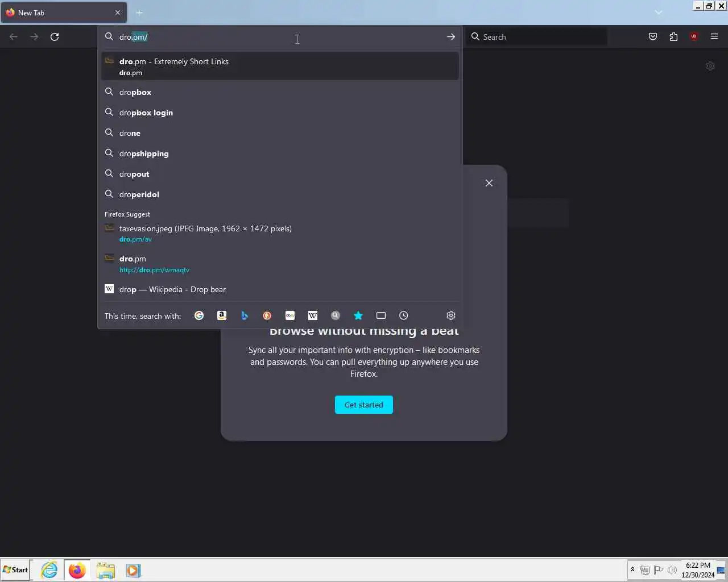
Task: Dismiss the sync promo dialog
Action: click(489, 183)
